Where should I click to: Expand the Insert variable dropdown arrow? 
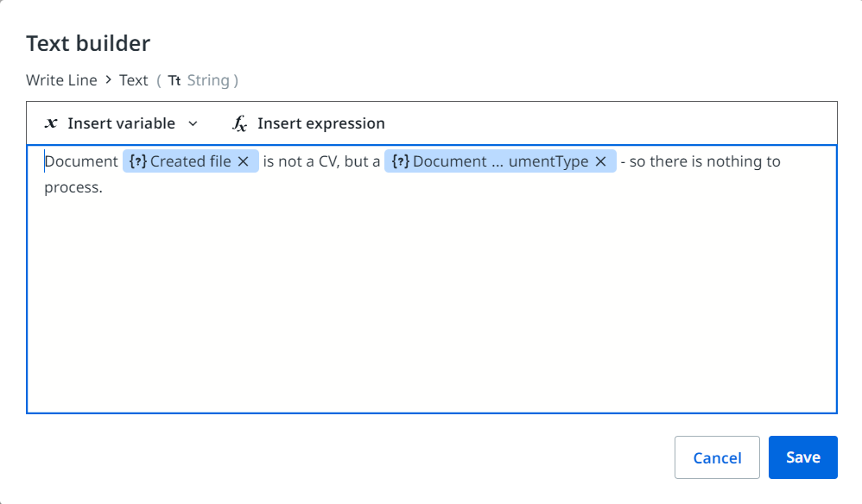[x=193, y=123]
